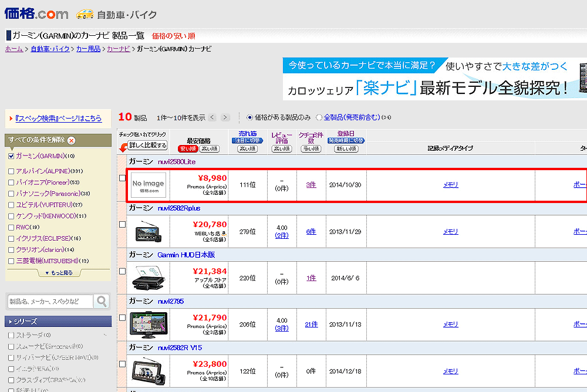Sort 売れ筋 ranking by 高い順
587x392 pixels.
tap(248, 148)
